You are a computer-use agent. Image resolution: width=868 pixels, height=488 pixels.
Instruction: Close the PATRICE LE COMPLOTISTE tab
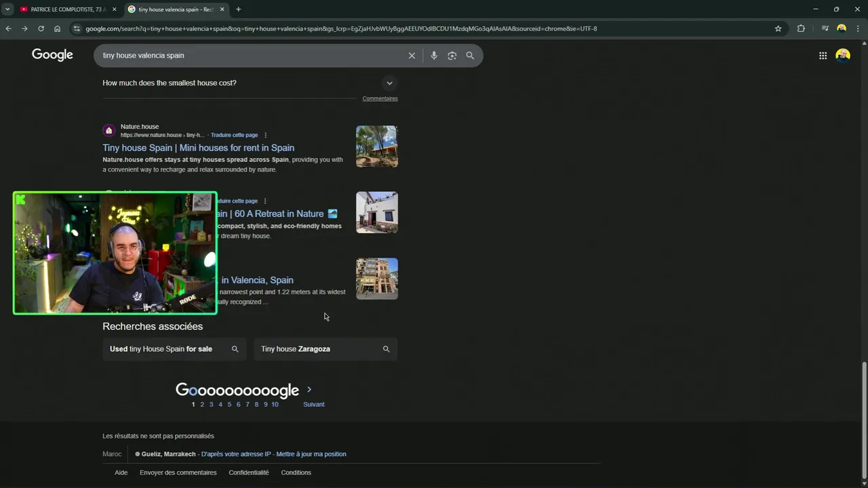click(x=114, y=9)
